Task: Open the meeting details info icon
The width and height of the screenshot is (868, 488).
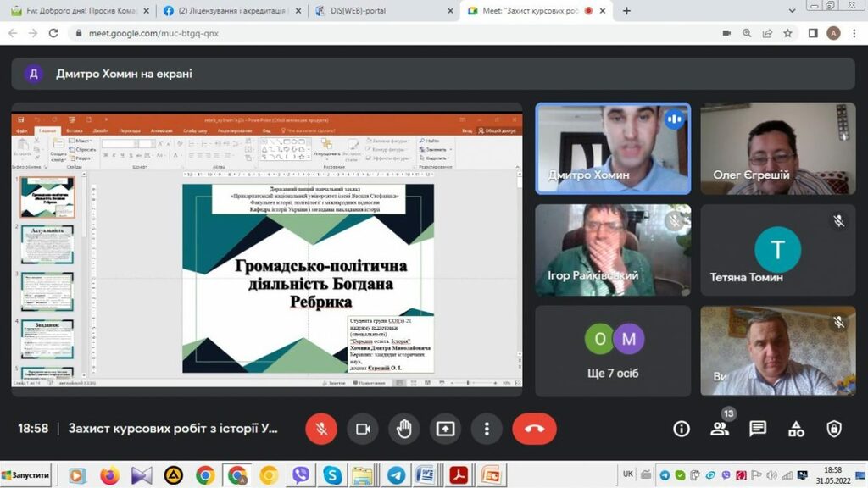Action: (682, 429)
